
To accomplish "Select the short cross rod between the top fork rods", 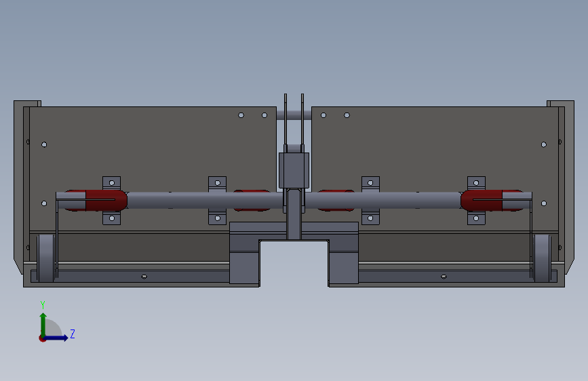I will pyautogui.click(x=294, y=115).
